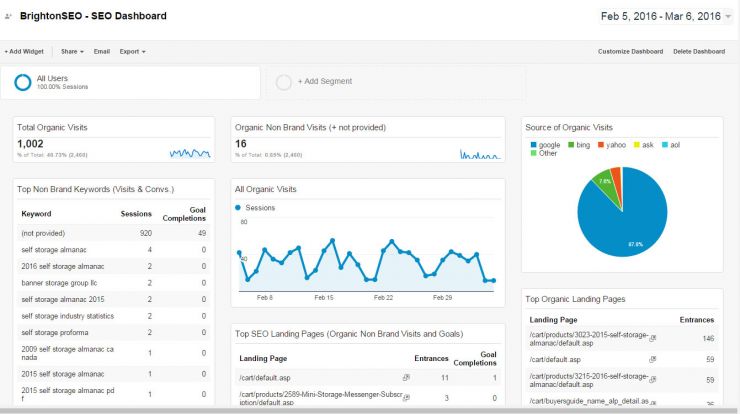Click the green bing slice of pie chart
Viewport: 740px width, 414px height.
point(607,187)
